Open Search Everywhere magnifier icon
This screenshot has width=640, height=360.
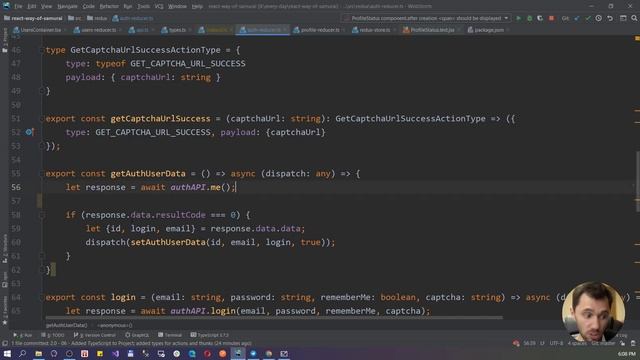point(634,18)
